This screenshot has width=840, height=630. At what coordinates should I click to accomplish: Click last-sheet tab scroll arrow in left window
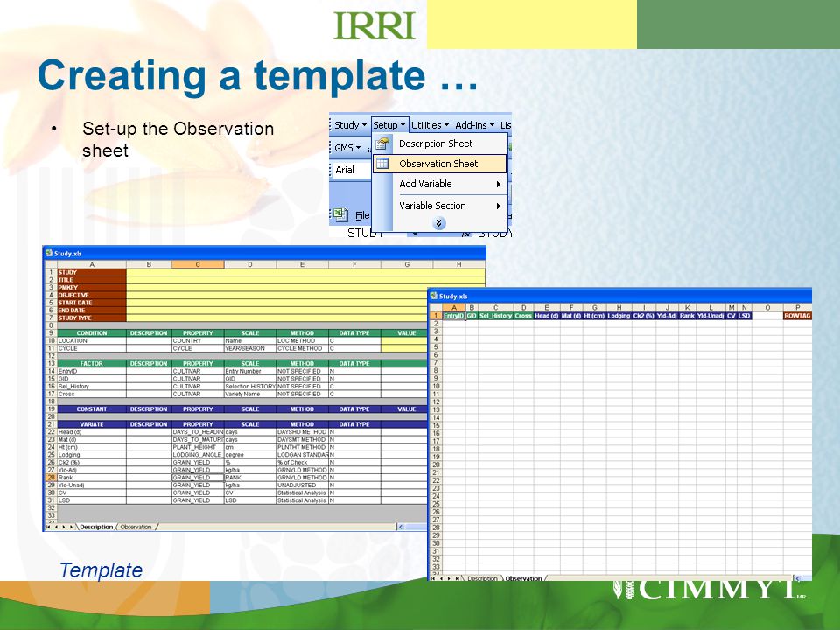coord(72,527)
